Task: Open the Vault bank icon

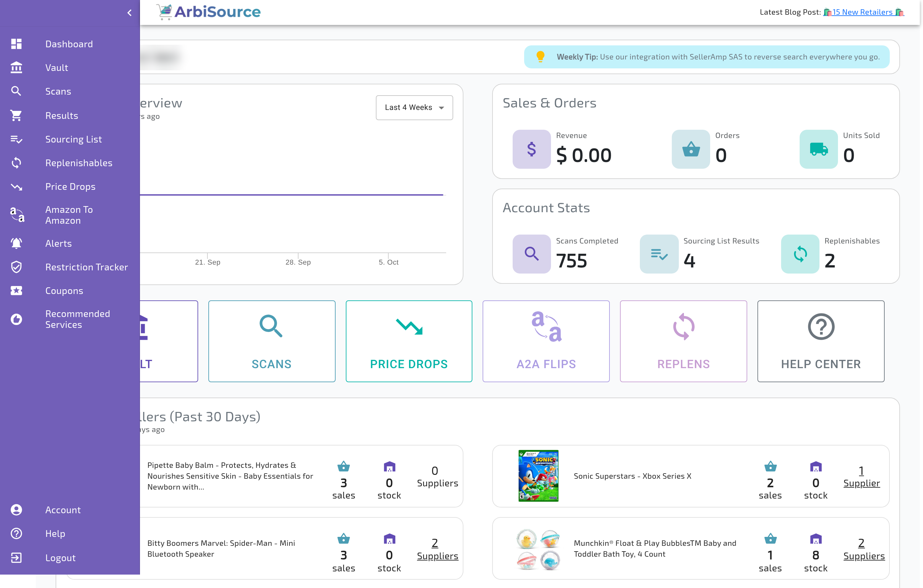Action: click(16, 67)
